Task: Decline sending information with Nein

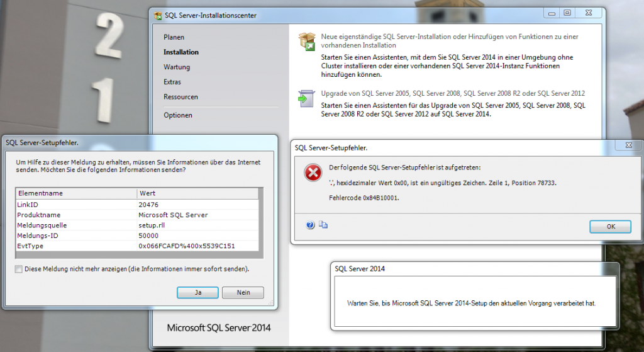Action: click(243, 292)
